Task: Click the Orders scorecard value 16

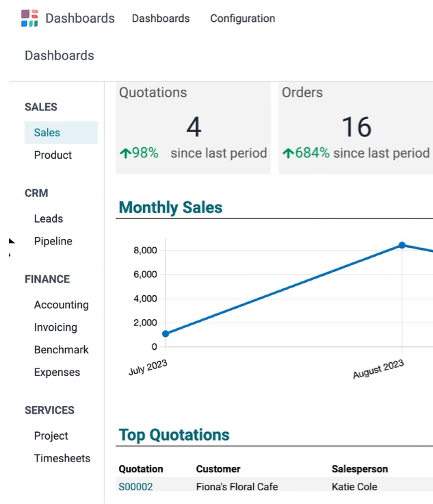Action: pos(356,127)
